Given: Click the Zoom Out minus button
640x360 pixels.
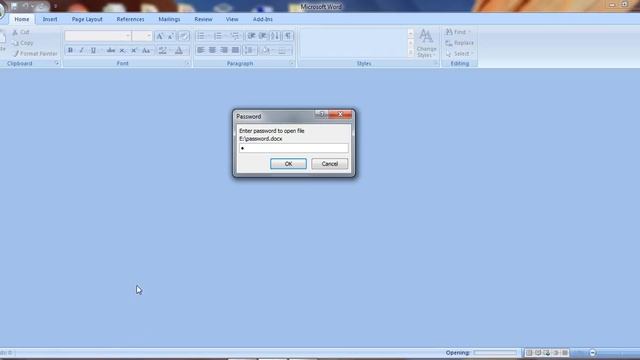Looking at the screenshot, I should 593,353.
